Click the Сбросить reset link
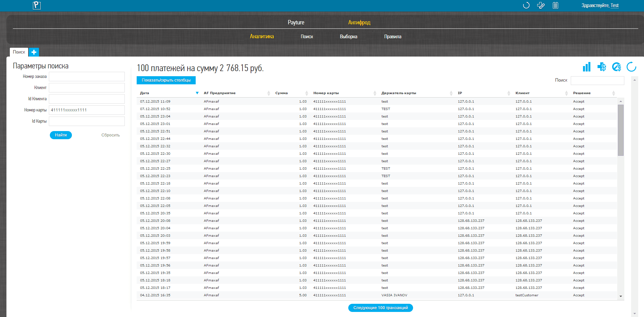This screenshot has width=644, height=317. [111, 135]
